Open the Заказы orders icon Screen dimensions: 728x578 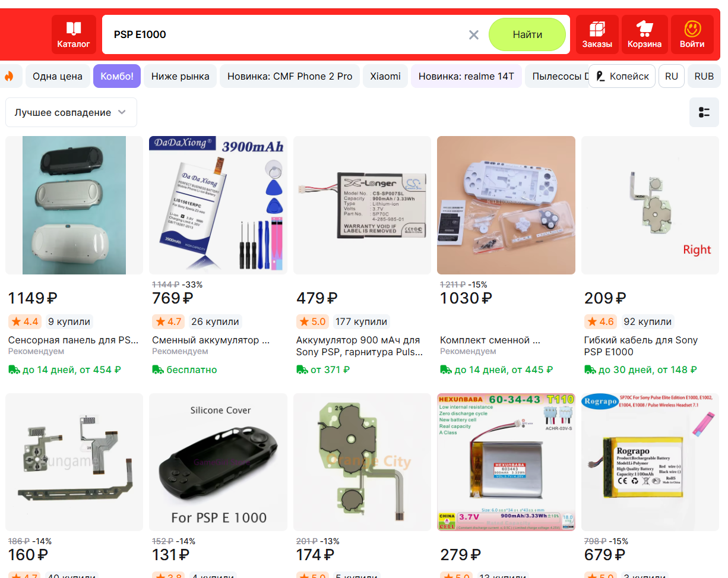597,34
